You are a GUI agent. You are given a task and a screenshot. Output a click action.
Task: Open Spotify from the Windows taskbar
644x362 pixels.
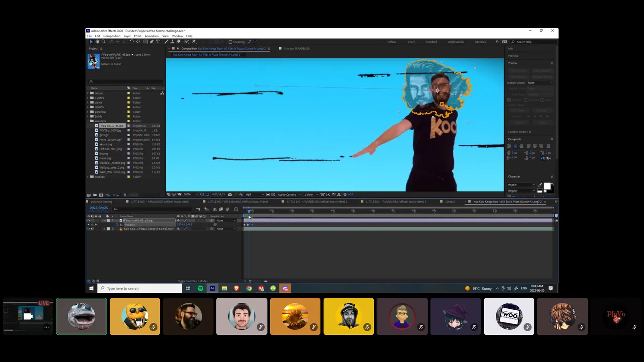[x=200, y=288]
